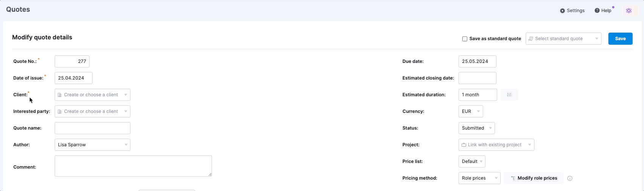This screenshot has height=191, width=644.
Task: Click the Quote name text field
Action: (x=93, y=128)
